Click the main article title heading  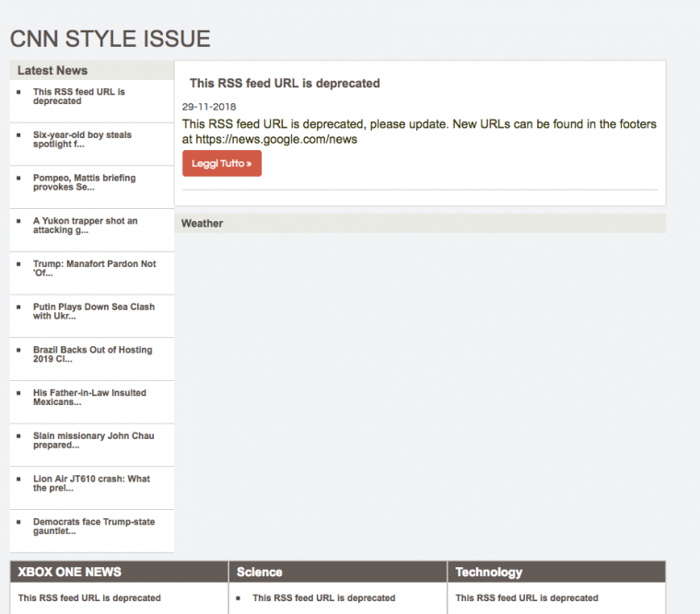(x=285, y=83)
